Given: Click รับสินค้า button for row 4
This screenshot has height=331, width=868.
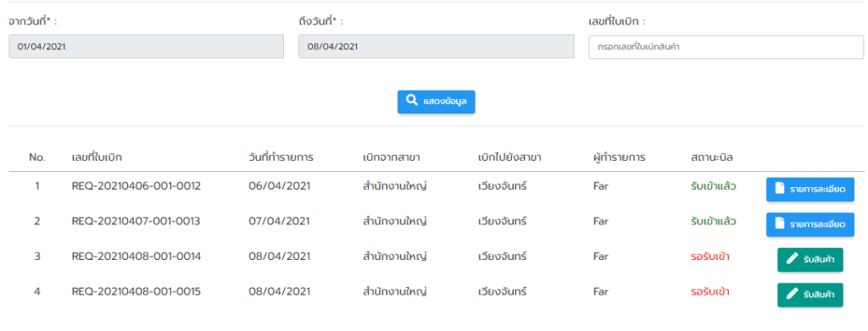Looking at the screenshot, I should coord(810,295).
